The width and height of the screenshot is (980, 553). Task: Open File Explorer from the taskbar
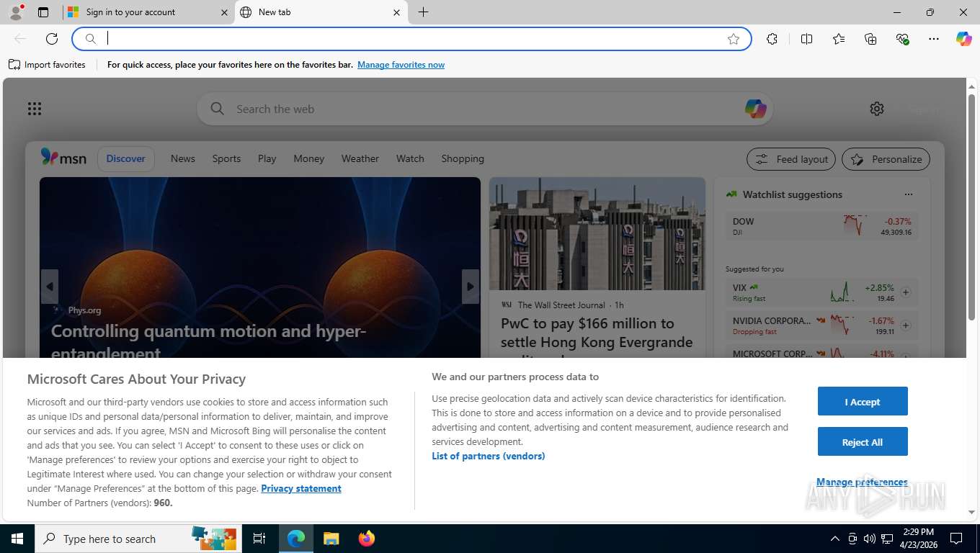(331, 539)
